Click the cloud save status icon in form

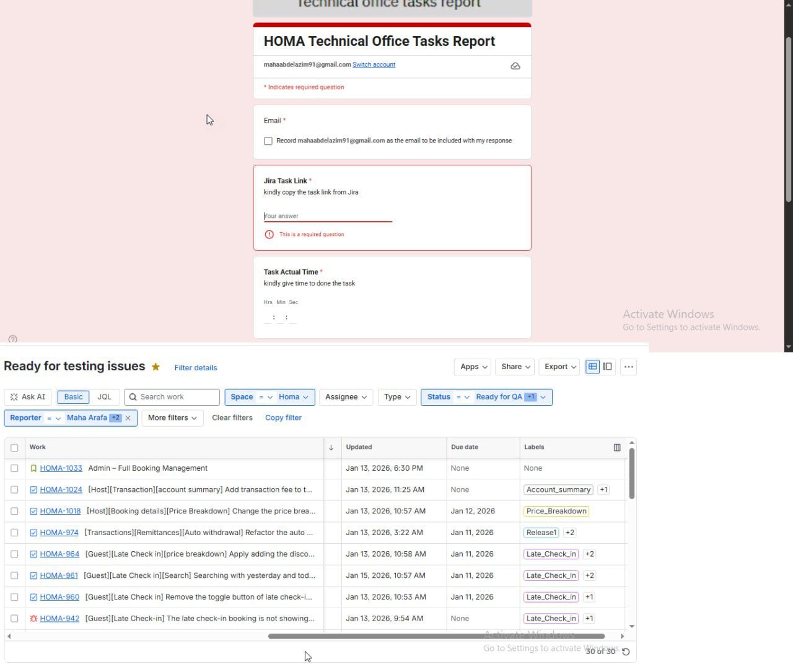[x=515, y=66]
